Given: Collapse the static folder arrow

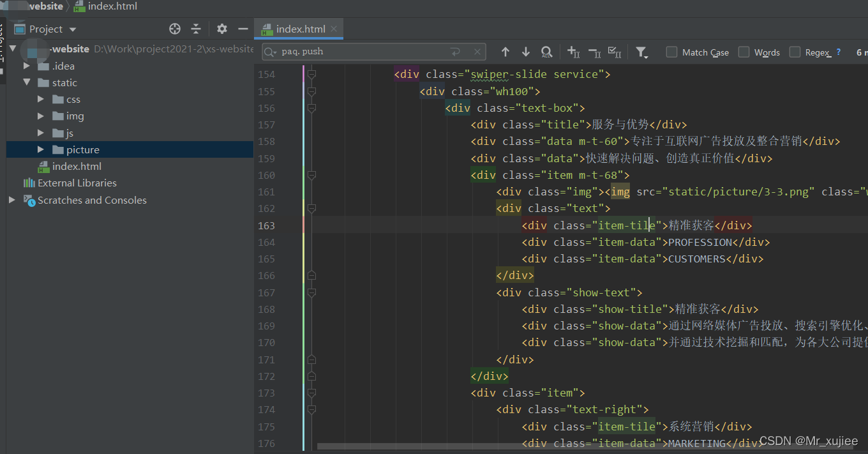Looking at the screenshot, I should 27,82.
